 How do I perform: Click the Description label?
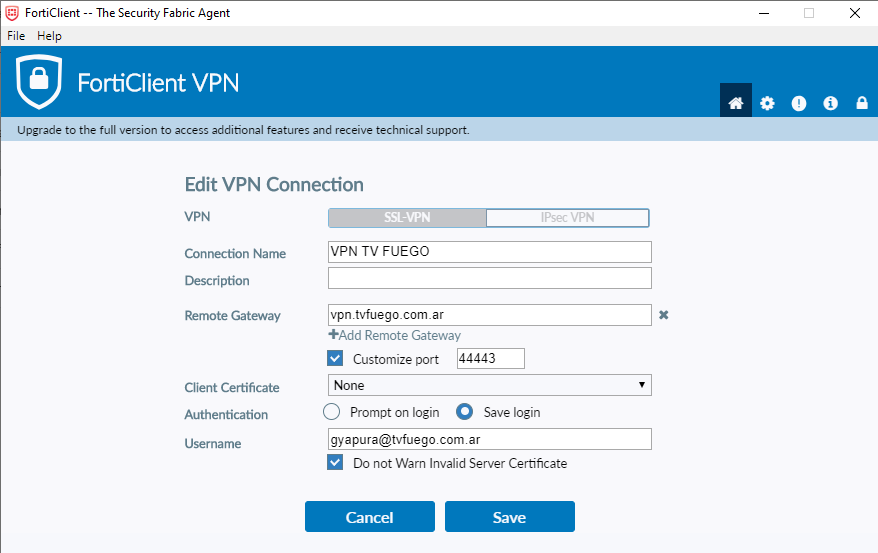pyautogui.click(x=217, y=280)
